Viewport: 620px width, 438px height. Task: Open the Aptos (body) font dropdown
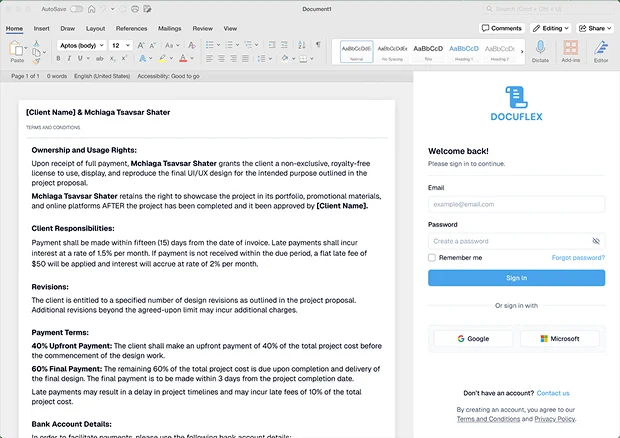pos(81,45)
